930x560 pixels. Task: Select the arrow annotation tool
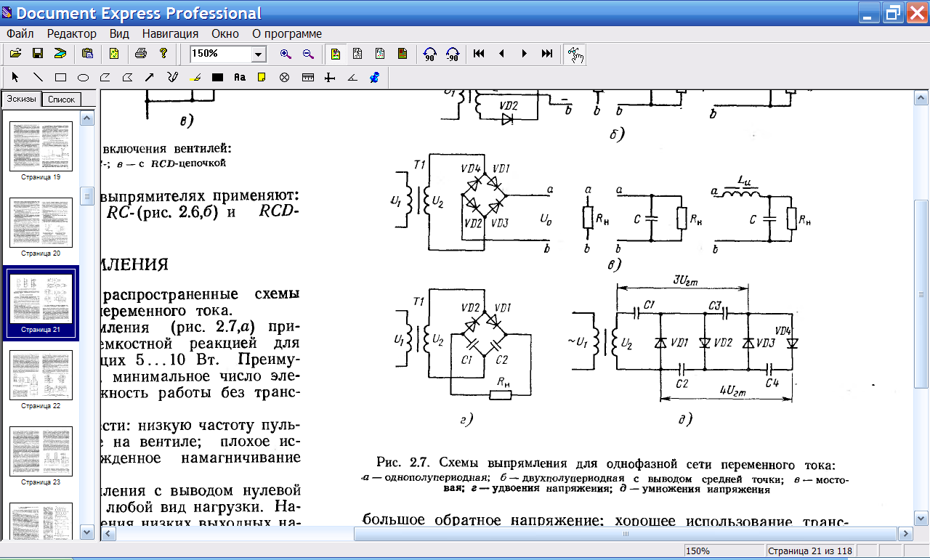coord(150,77)
